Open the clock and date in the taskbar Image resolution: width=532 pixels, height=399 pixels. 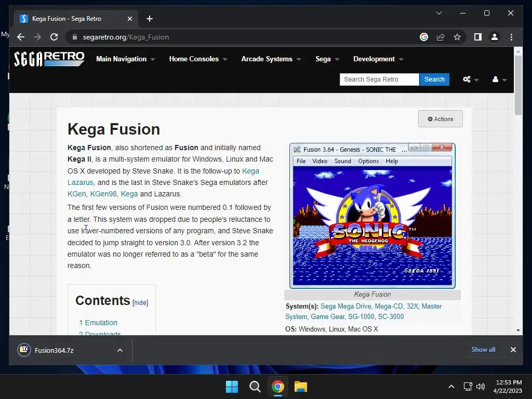click(508, 387)
